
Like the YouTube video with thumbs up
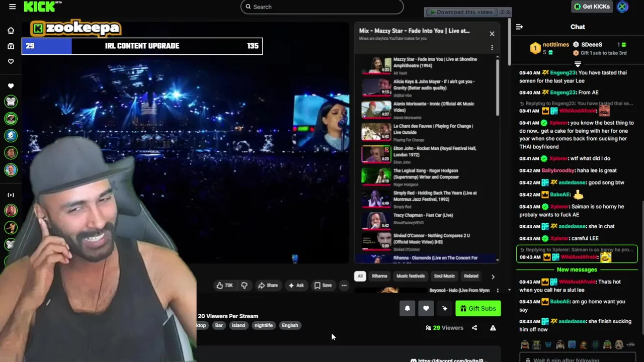click(224, 285)
